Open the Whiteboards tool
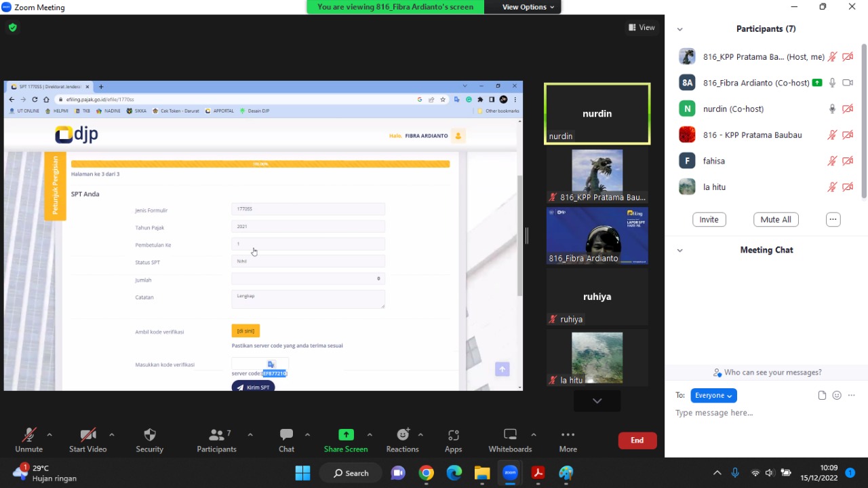The width and height of the screenshot is (868, 488). pyautogui.click(x=510, y=435)
